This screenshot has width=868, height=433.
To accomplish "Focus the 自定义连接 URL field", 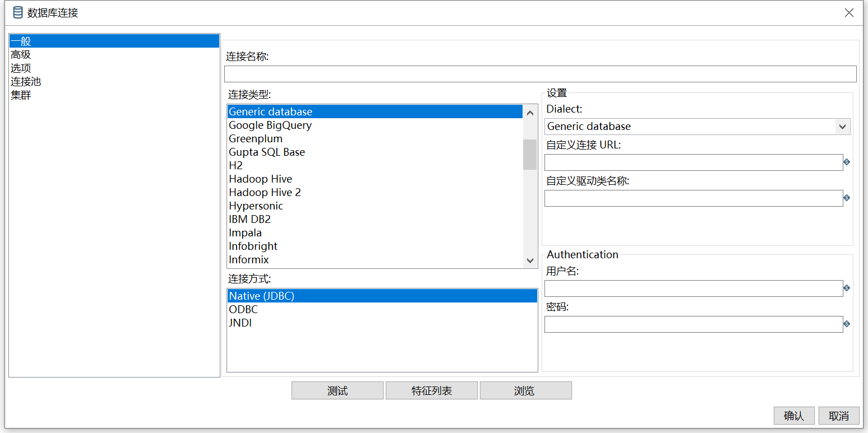I will coord(694,162).
